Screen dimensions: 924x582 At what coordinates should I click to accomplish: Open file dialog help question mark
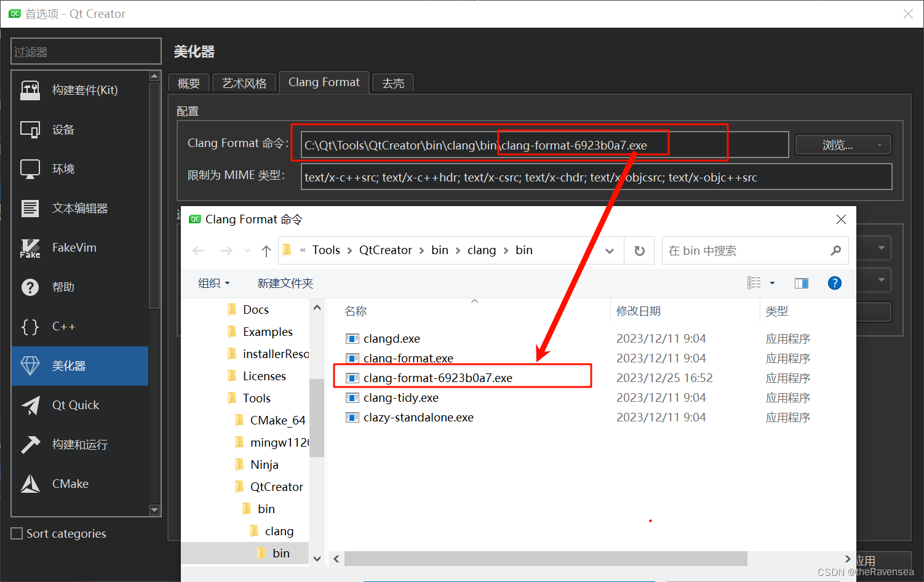(835, 283)
